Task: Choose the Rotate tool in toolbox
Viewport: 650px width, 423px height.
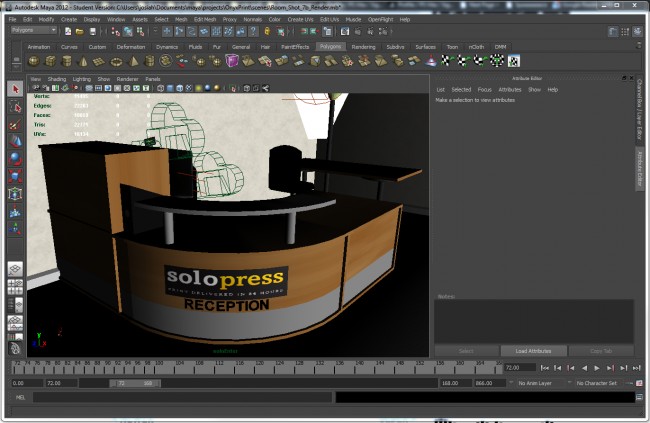Action: point(15,159)
